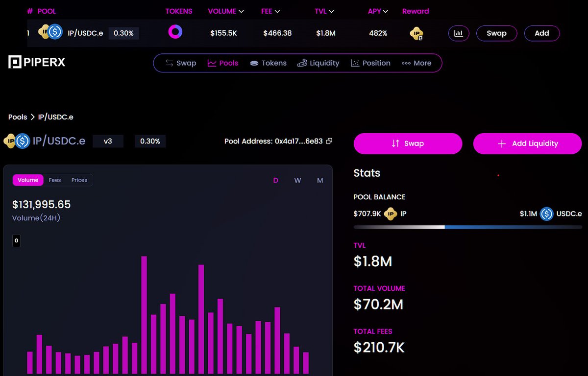Click the Add Liquidity button
Image resolution: width=588 pixels, height=376 pixels.
(x=527, y=143)
